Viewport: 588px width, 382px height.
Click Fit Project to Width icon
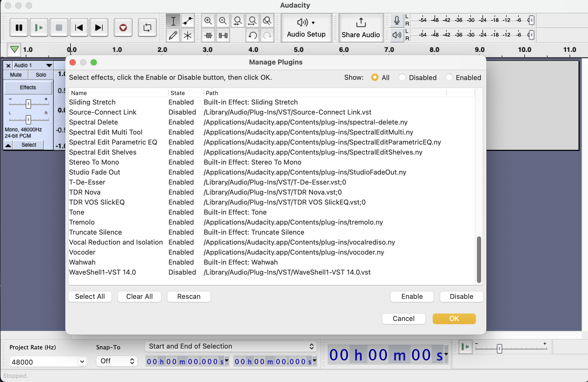[x=252, y=21]
